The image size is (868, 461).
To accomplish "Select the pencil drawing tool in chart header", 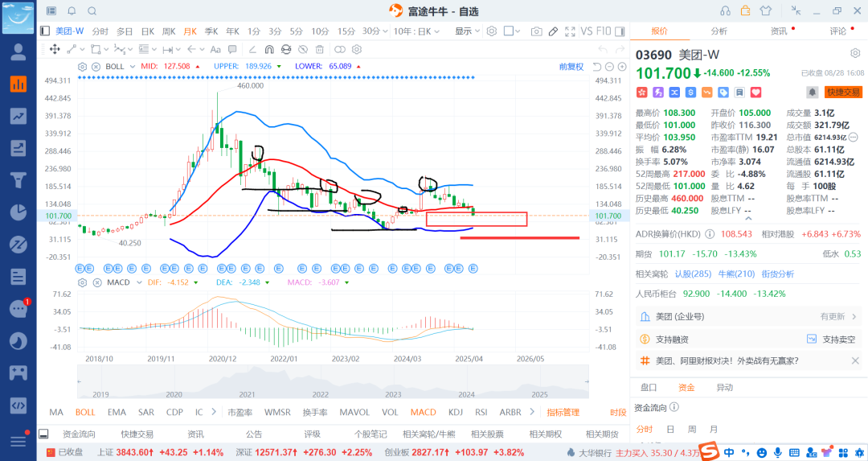I will click(553, 31).
